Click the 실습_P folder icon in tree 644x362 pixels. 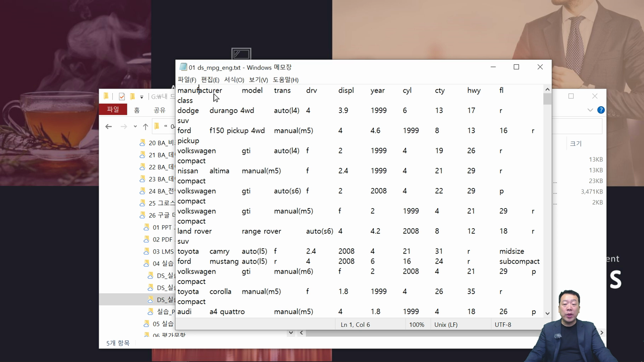coord(150,312)
